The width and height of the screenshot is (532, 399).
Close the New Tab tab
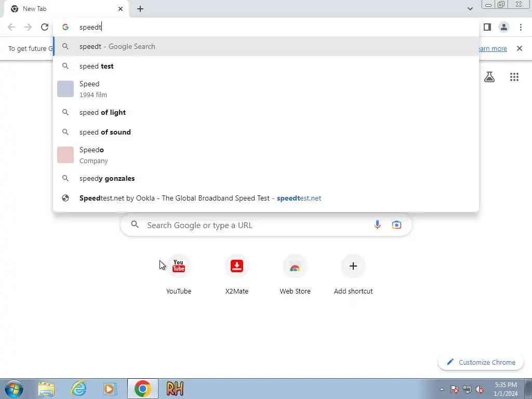point(121,9)
